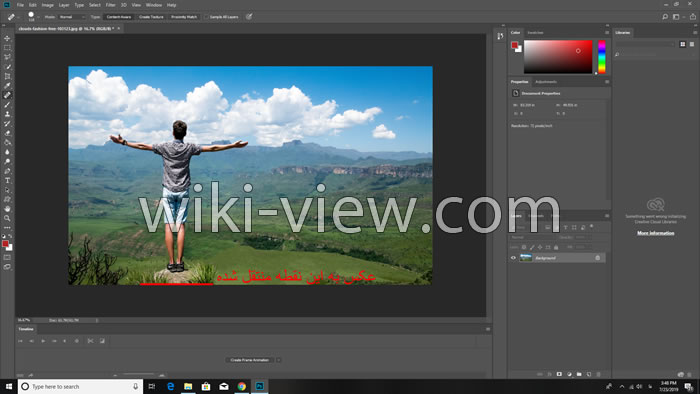This screenshot has width=700, height=394.
Task: Select the Blur tool
Action: coord(7,152)
